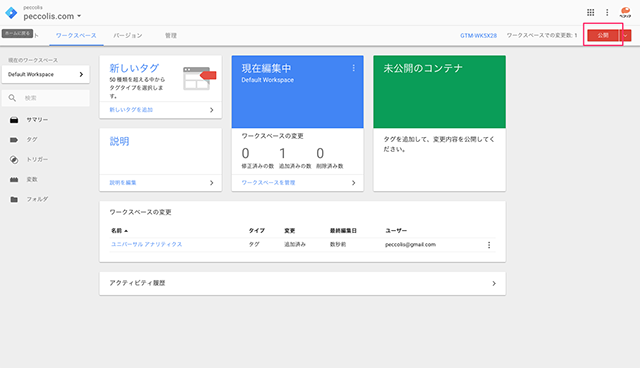The height and width of the screenshot is (368, 640).
Task: Click the red 公開 publish button
Action: [603, 35]
